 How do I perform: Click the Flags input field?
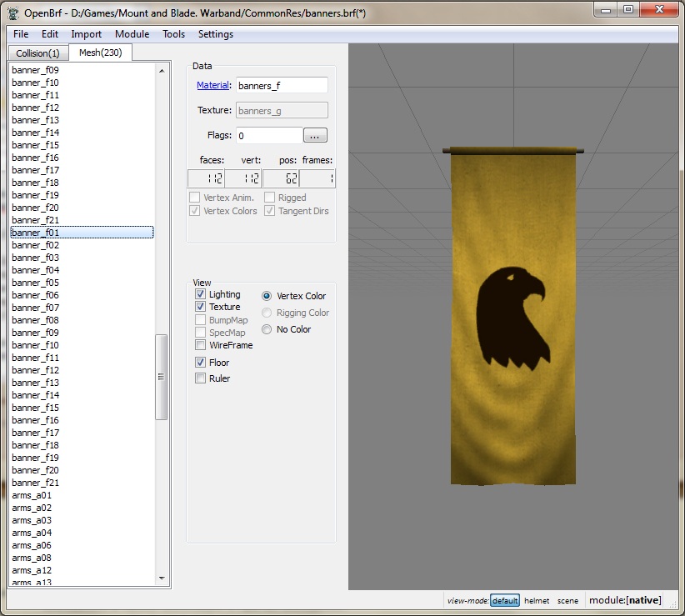point(269,135)
